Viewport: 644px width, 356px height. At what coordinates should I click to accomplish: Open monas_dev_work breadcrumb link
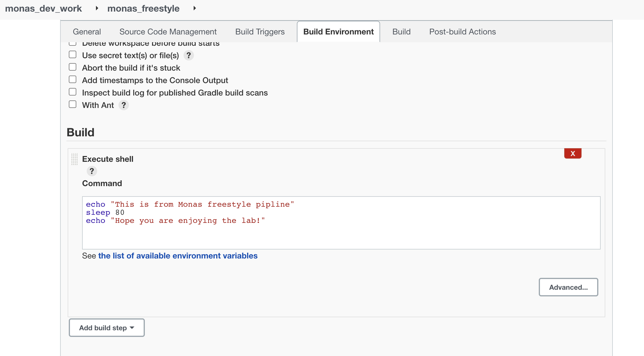coord(43,8)
